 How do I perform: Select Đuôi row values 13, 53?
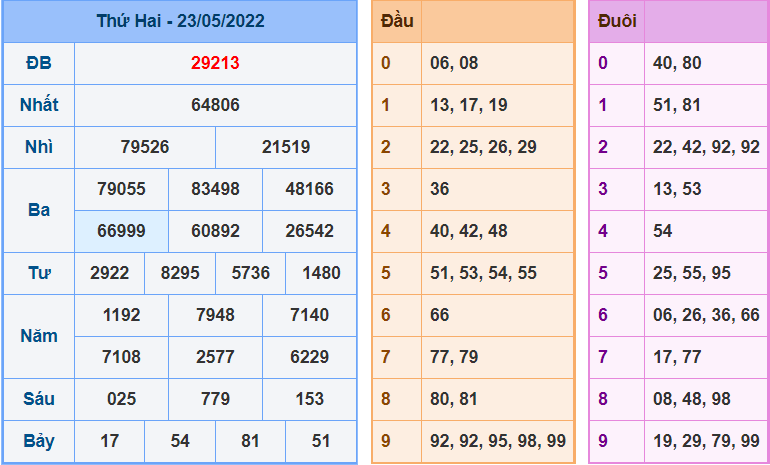coord(677,189)
